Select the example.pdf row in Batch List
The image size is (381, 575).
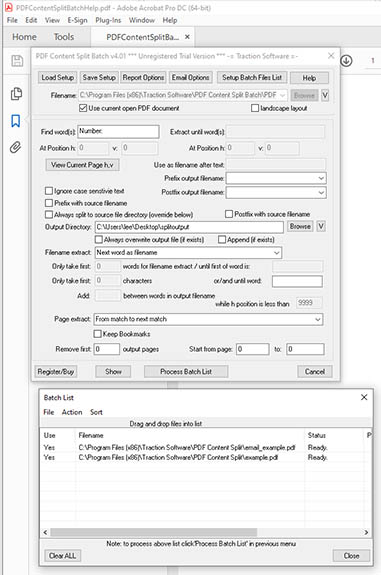(x=205, y=457)
